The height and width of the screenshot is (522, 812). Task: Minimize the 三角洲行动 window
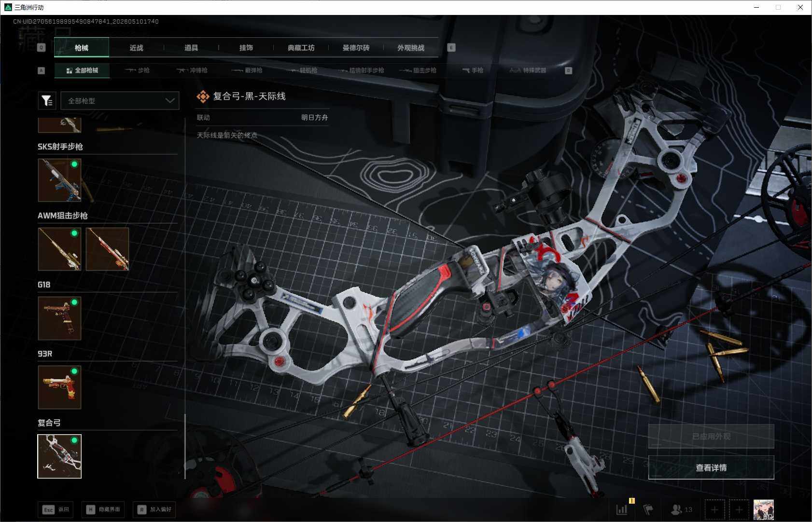pyautogui.click(x=756, y=7)
